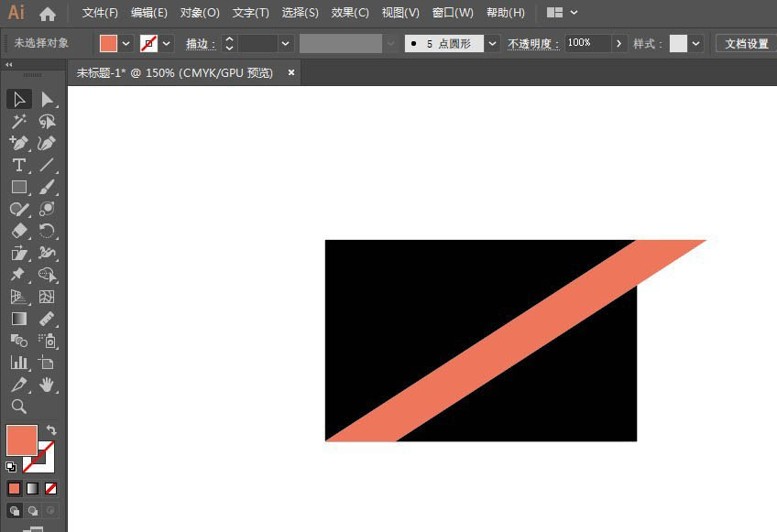Open fill color dropdown in control bar
This screenshot has height=532, width=777.
(x=126, y=44)
